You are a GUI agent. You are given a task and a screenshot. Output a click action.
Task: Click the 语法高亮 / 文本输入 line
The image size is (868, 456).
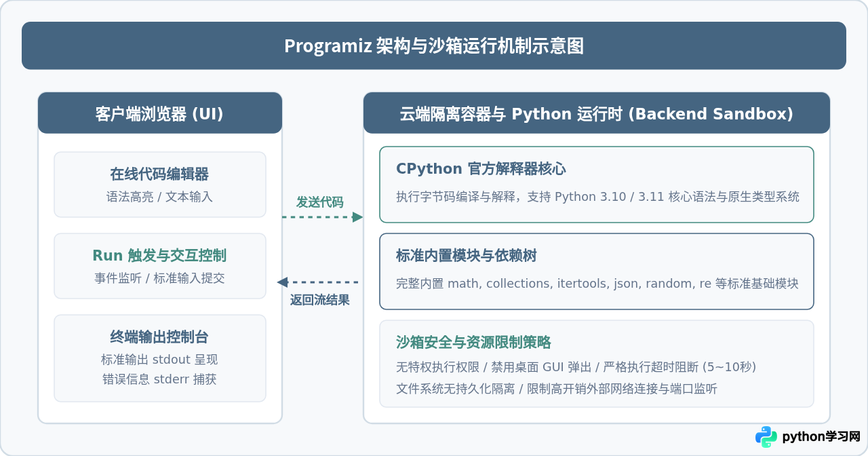[x=160, y=197]
